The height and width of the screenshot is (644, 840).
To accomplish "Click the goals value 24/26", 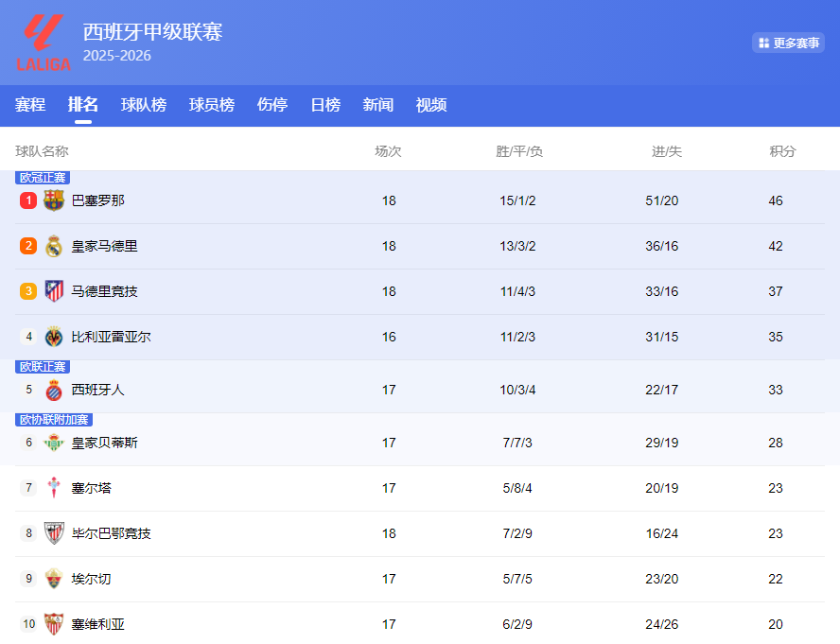I will (x=661, y=624).
